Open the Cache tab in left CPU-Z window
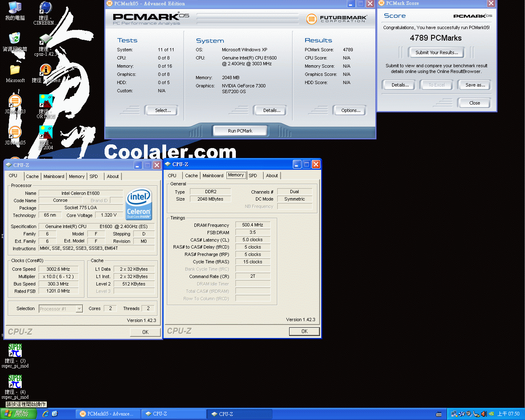Viewport: 525px width, 420px height. click(x=32, y=176)
